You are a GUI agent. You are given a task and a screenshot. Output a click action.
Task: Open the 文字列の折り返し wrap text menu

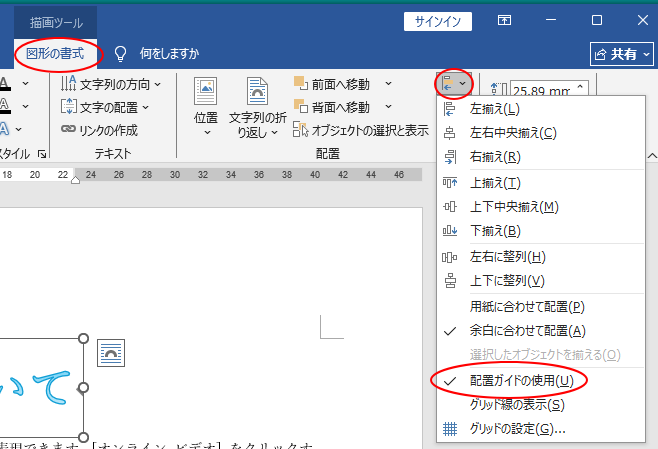point(258,107)
